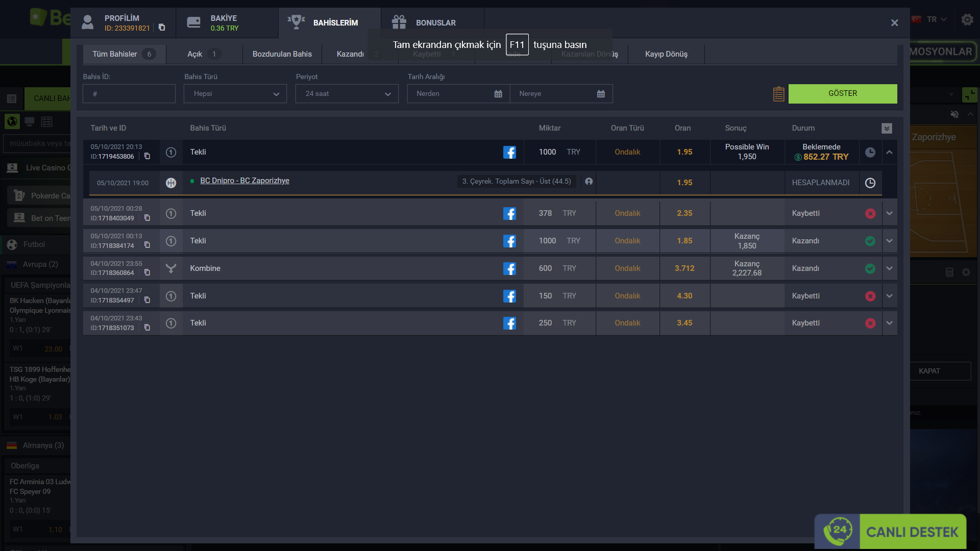Click the cashout clock icon on pending bet
The width and height of the screenshot is (980, 551).
click(870, 152)
